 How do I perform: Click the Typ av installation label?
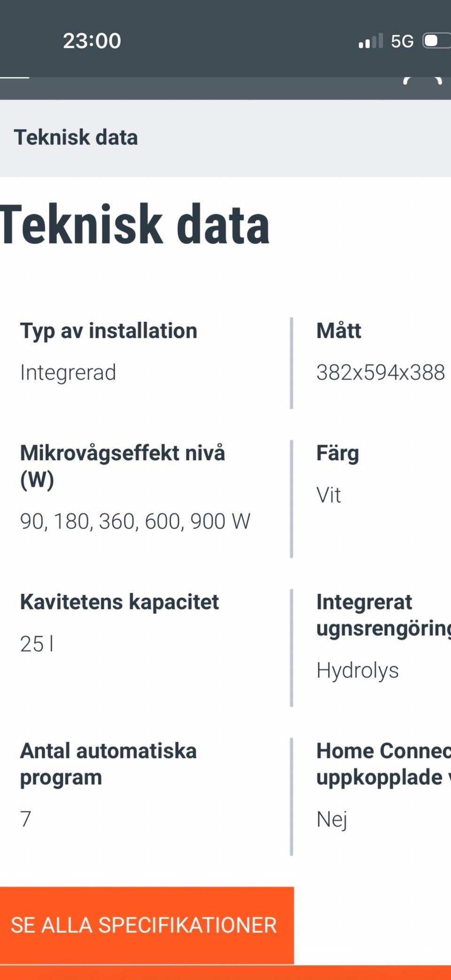[109, 331]
